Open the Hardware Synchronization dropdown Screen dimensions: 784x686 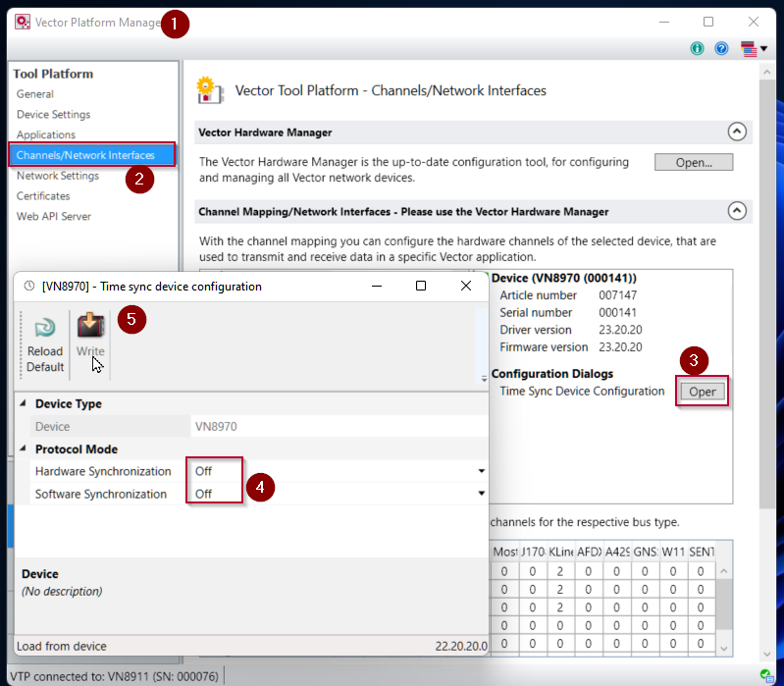(481, 472)
